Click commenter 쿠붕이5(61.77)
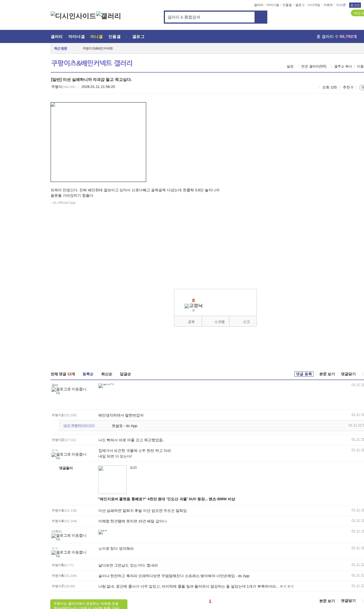The height and width of the screenshot is (609, 364). click(x=62, y=565)
